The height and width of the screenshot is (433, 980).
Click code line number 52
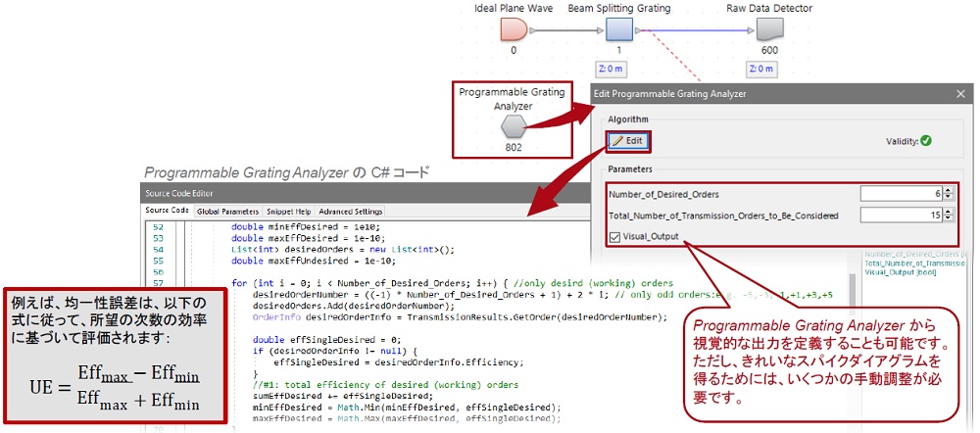coord(158,227)
